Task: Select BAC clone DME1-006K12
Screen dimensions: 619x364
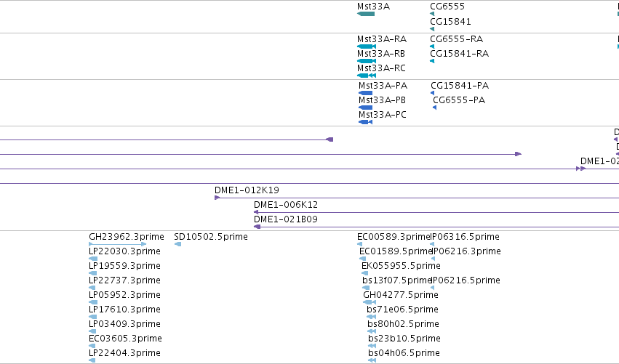Action: 286,205
